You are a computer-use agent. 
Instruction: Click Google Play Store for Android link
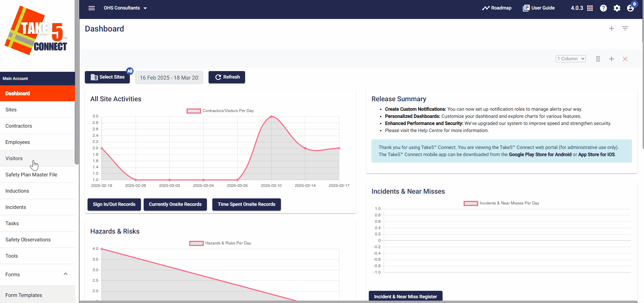click(x=540, y=154)
